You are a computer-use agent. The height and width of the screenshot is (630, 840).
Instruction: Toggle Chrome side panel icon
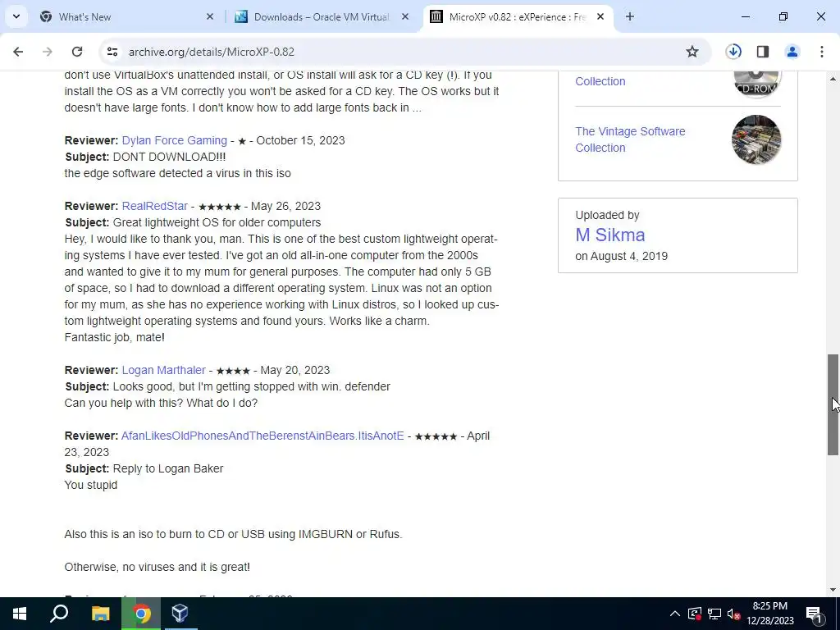(763, 52)
